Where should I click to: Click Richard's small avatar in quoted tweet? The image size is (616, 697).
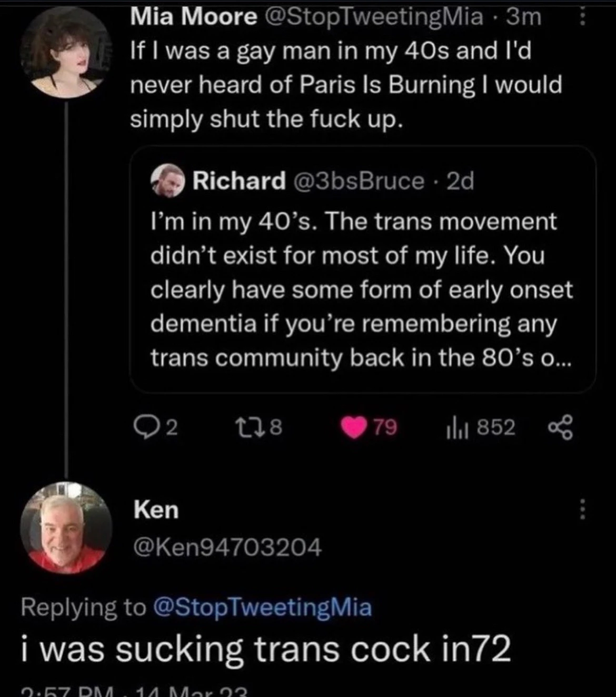click(168, 181)
